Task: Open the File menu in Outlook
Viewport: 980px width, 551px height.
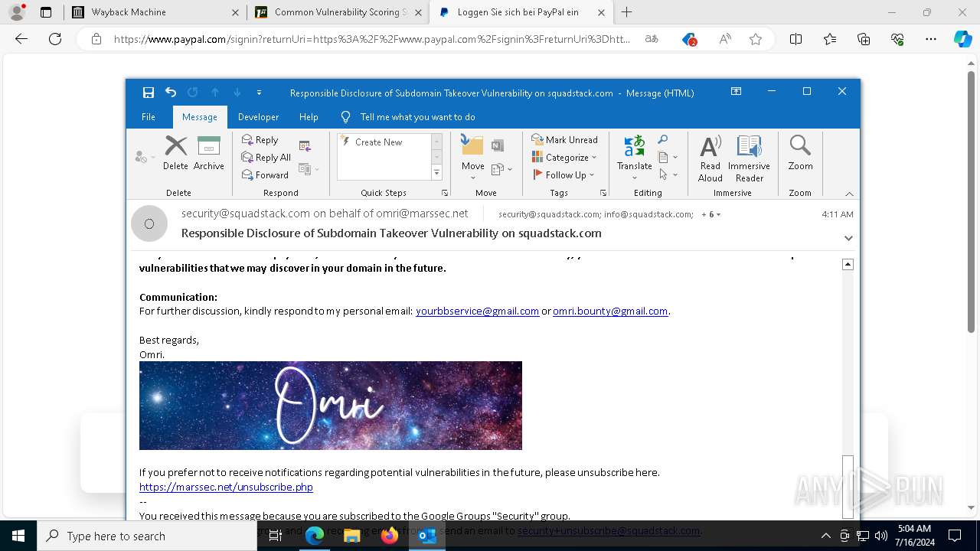Action: pos(149,117)
